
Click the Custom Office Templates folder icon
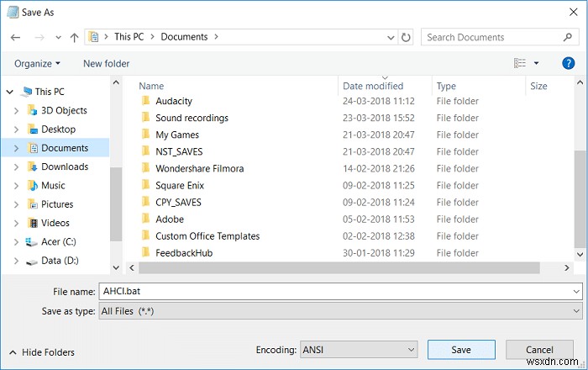[146, 235]
